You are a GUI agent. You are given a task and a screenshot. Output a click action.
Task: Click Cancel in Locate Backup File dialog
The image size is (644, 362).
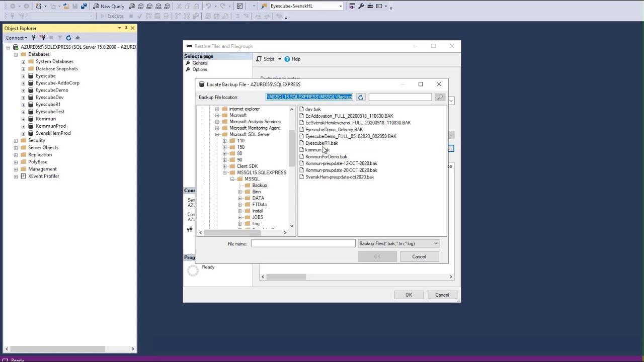419,257
